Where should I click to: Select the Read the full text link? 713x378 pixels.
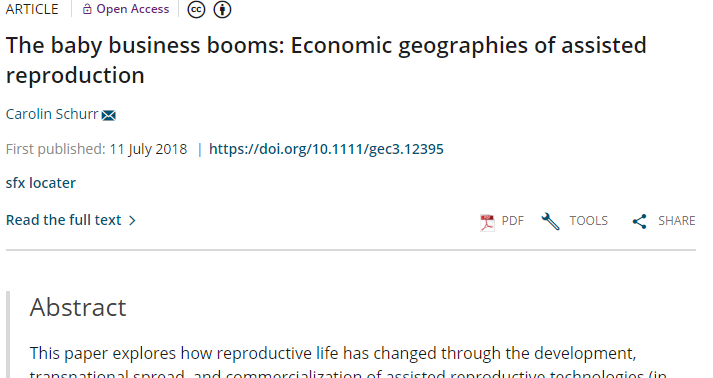63,220
